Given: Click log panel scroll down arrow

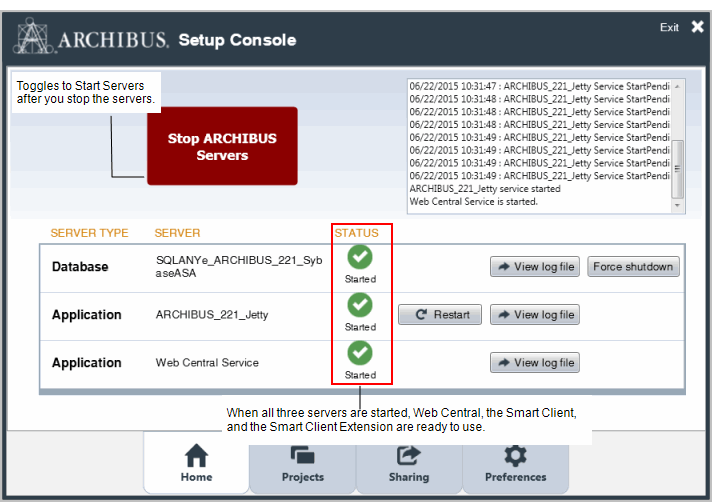Looking at the screenshot, I should click(677, 206).
